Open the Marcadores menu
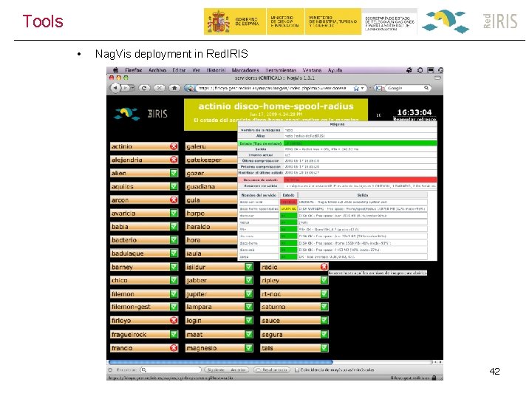Viewport: 532px width, 399px height. (245, 70)
